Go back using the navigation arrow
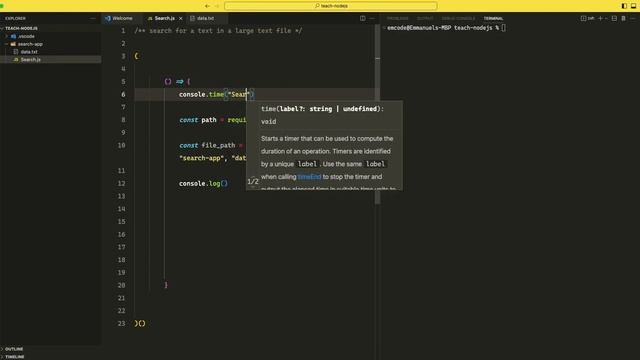The width and height of the screenshot is (640, 360). pos(207,6)
